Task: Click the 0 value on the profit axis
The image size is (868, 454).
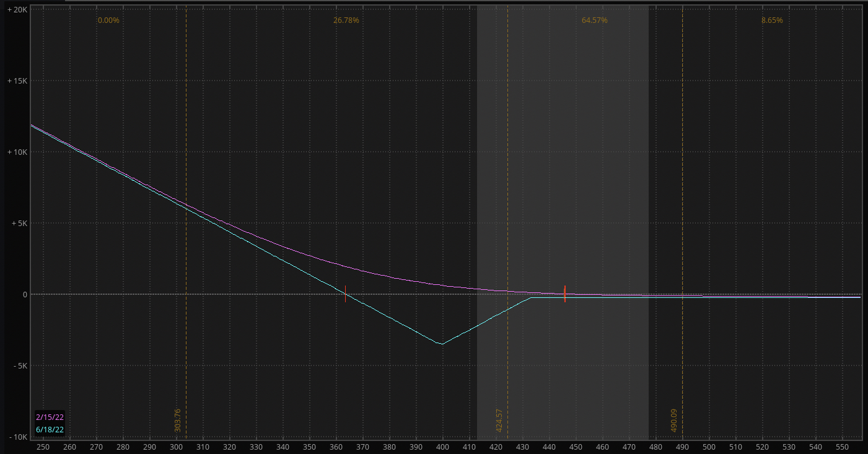Action: click(25, 294)
